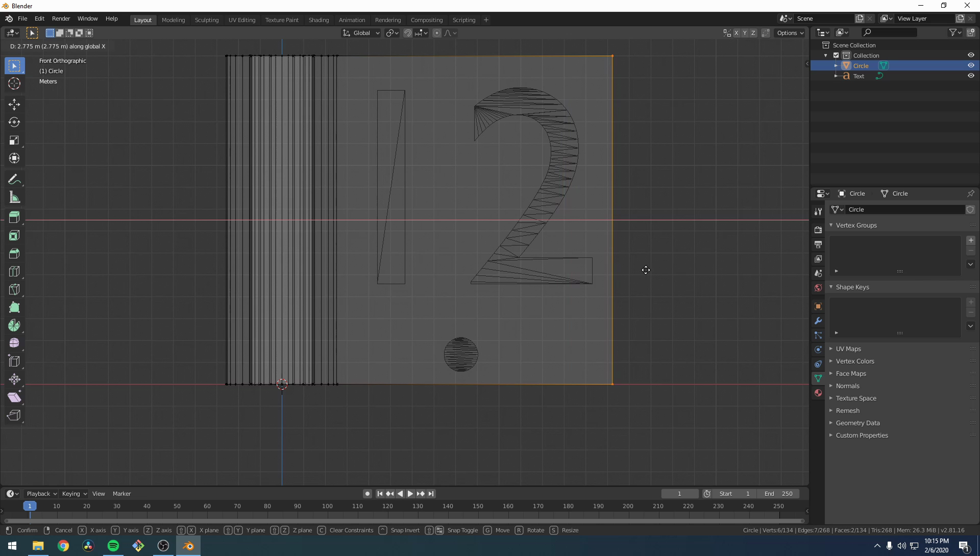Open the Physics properties tab
The image size is (980, 556).
[818, 349]
